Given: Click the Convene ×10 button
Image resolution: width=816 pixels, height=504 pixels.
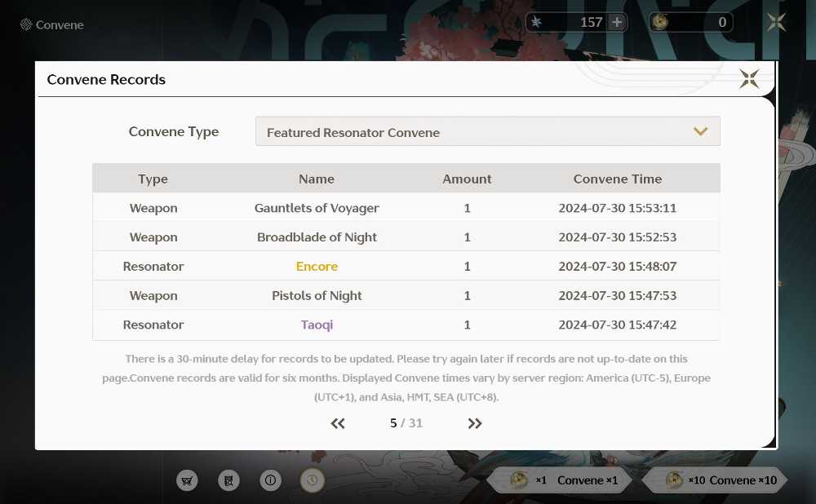Looking at the screenshot, I should click(x=716, y=480).
